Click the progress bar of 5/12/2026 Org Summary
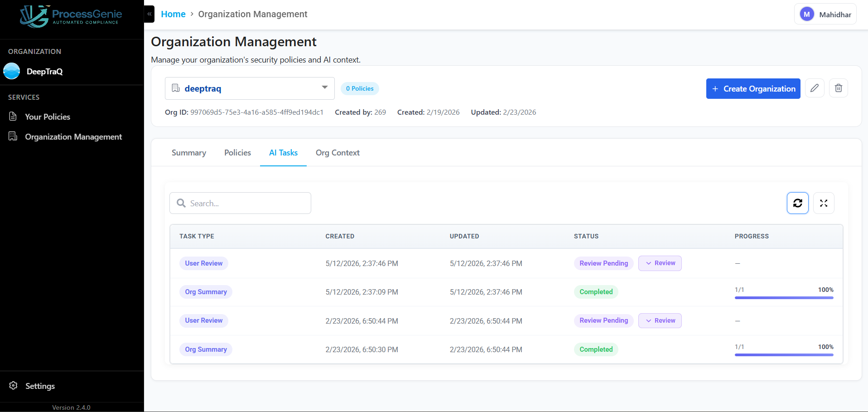 784,298
